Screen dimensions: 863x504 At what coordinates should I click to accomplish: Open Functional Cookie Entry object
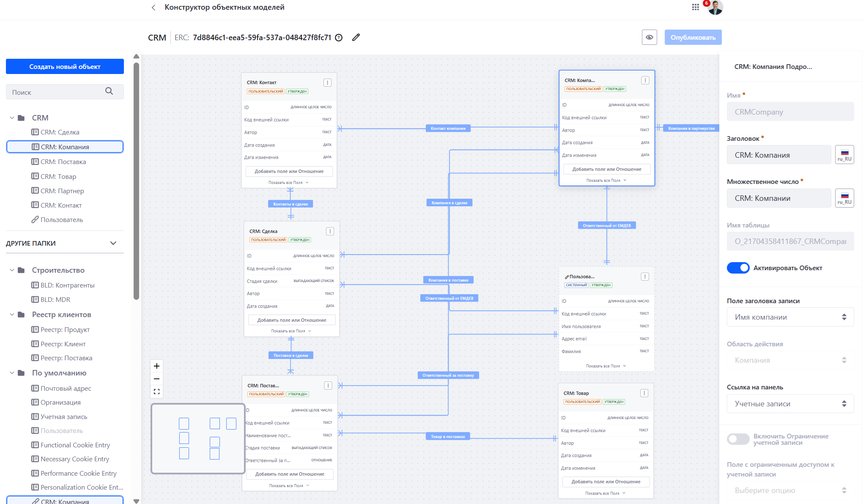click(x=71, y=445)
